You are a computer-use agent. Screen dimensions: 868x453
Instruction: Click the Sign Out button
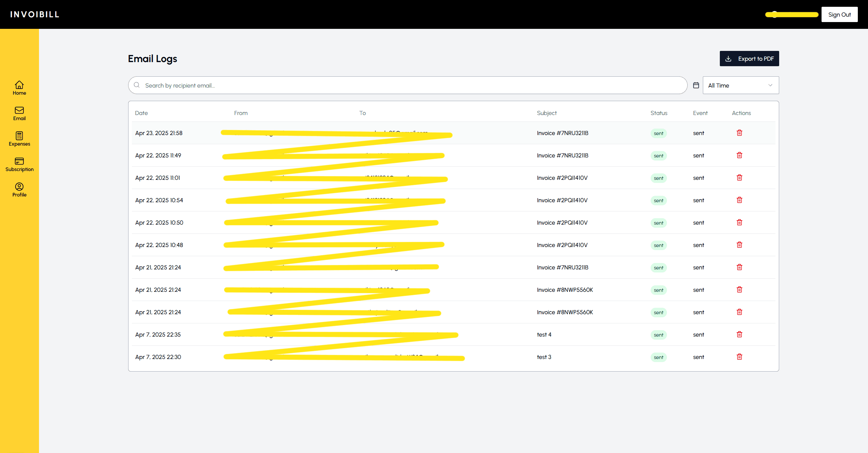coord(839,15)
